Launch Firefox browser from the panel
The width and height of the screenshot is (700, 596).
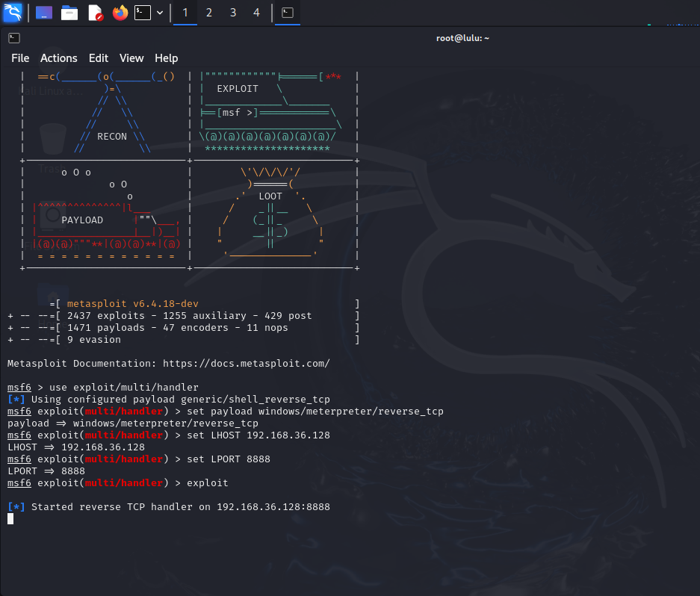[x=120, y=13]
